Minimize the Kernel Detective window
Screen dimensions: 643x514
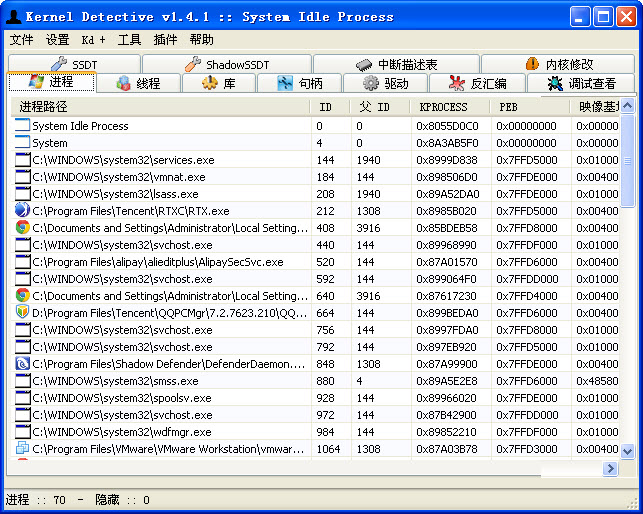(x=580, y=17)
